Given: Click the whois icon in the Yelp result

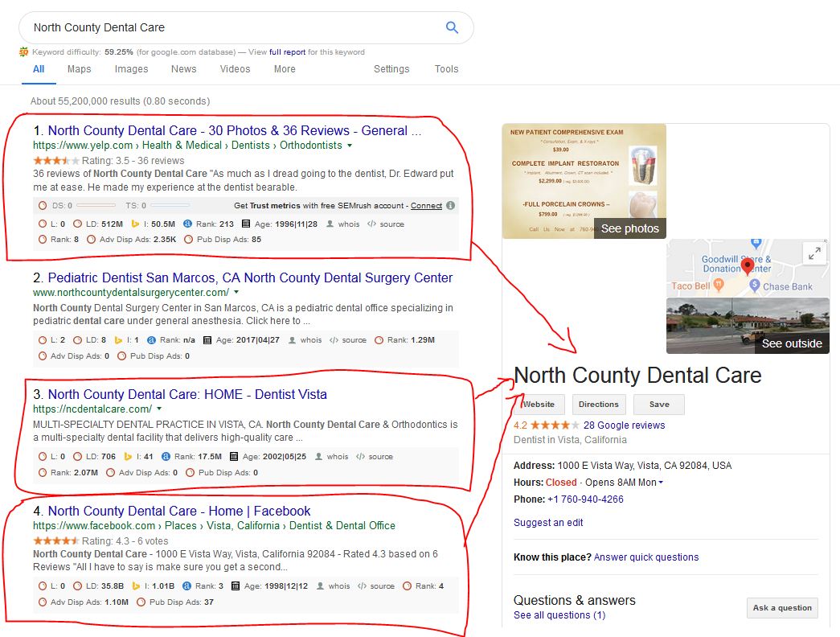Looking at the screenshot, I should click(330, 224).
